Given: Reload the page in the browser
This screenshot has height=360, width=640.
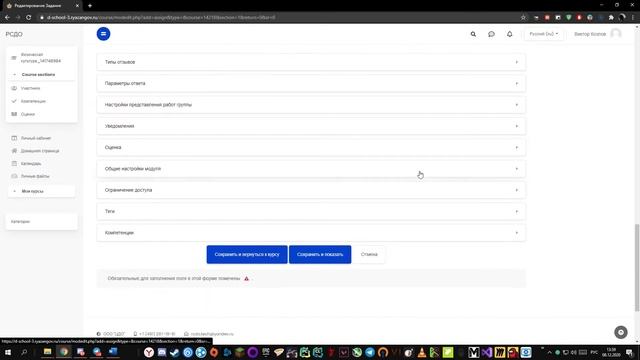Looking at the screenshot, I should tap(29, 18).
